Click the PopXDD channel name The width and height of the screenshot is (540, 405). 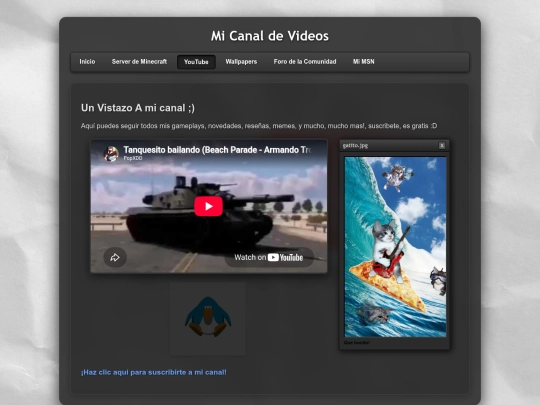(x=133, y=158)
